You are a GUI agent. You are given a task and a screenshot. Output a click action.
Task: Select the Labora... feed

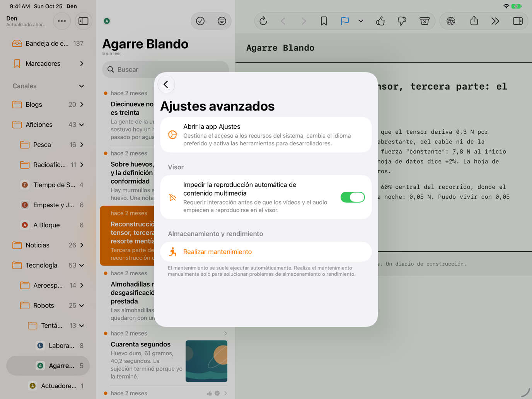coord(48,346)
